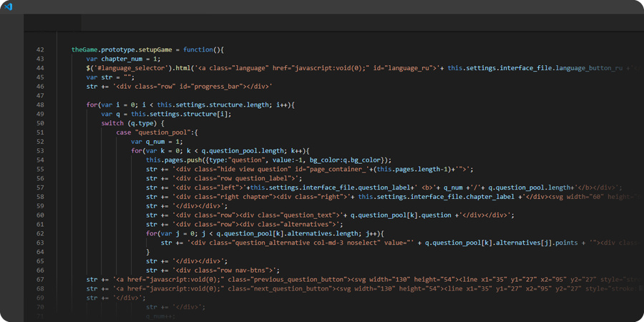Image resolution: width=644 pixels, height=322 pixels.
Task: Click the 'interface_file.chapter_label' code line
Action: click(x=394, y=197)
